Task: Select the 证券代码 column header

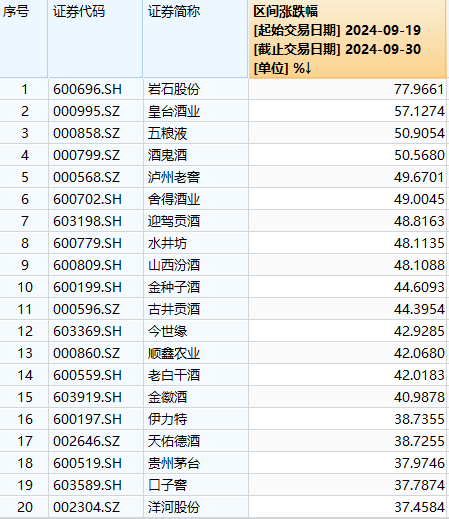Action: [95, 39]
